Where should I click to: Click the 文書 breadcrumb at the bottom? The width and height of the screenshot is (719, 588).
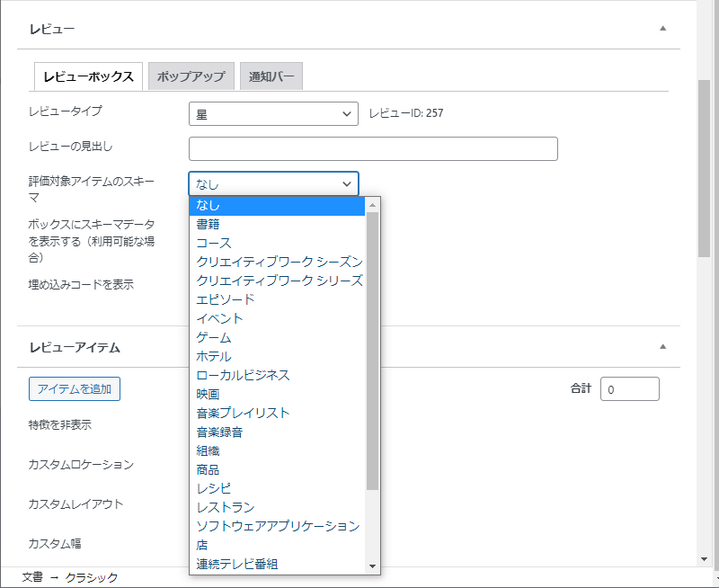tap(32, 577)
